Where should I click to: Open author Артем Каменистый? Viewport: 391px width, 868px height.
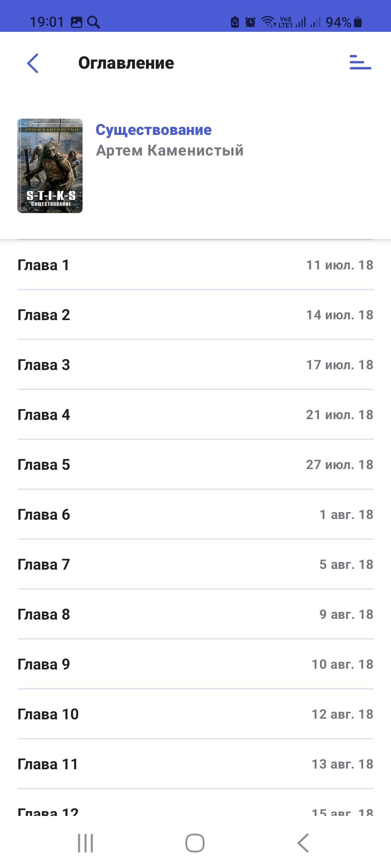pyautogui.click(x=169, y=150)
